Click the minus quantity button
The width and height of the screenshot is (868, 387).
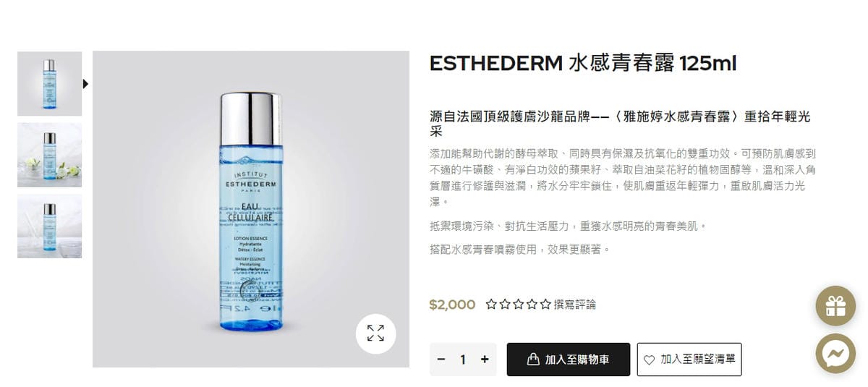tap(441, 360)
